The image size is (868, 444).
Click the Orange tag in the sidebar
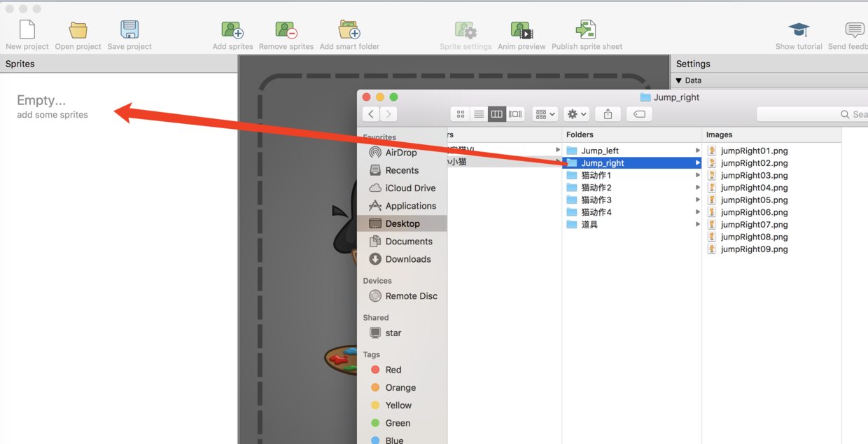(x=402, y=387)
